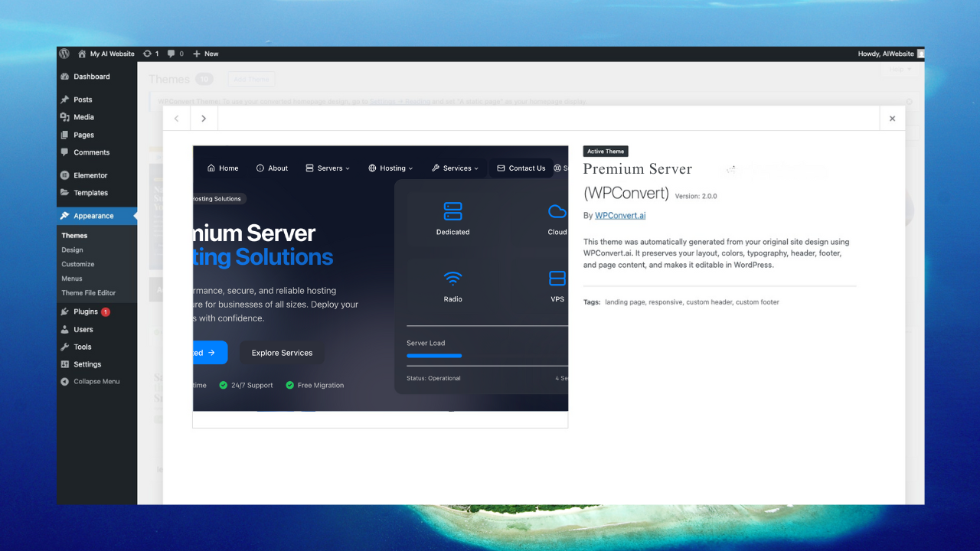Click the New plus icon in admin bar
Image resolution: width=980 pixels, height=551 pixels.
pos(197,54)
